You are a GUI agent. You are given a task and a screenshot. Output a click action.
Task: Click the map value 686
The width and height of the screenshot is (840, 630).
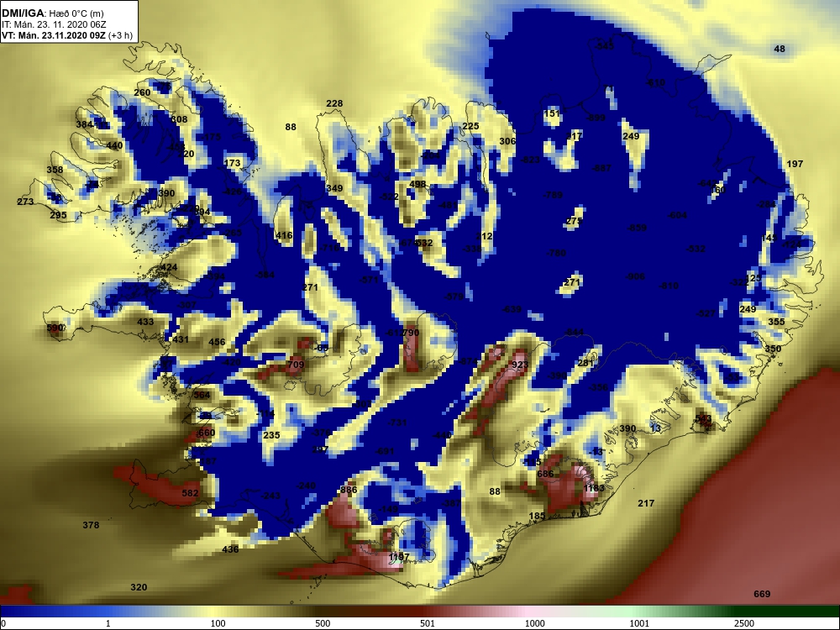tap(545, 474)
